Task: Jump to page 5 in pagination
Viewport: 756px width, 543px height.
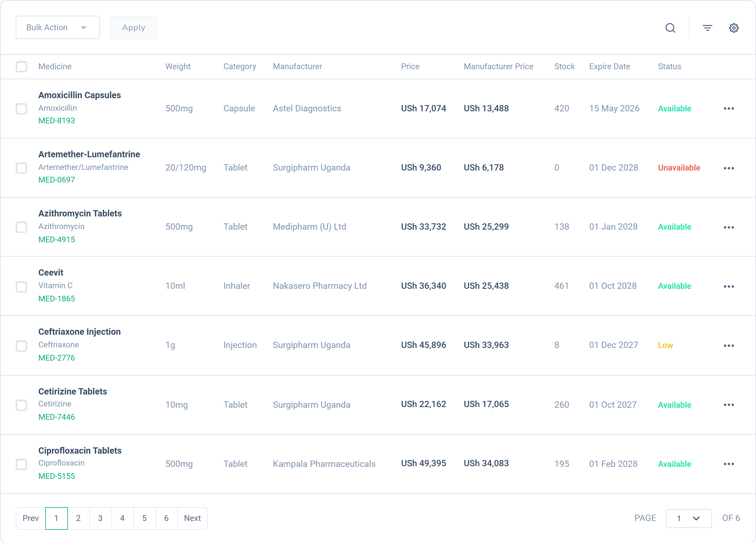Action: pos(144,518)
